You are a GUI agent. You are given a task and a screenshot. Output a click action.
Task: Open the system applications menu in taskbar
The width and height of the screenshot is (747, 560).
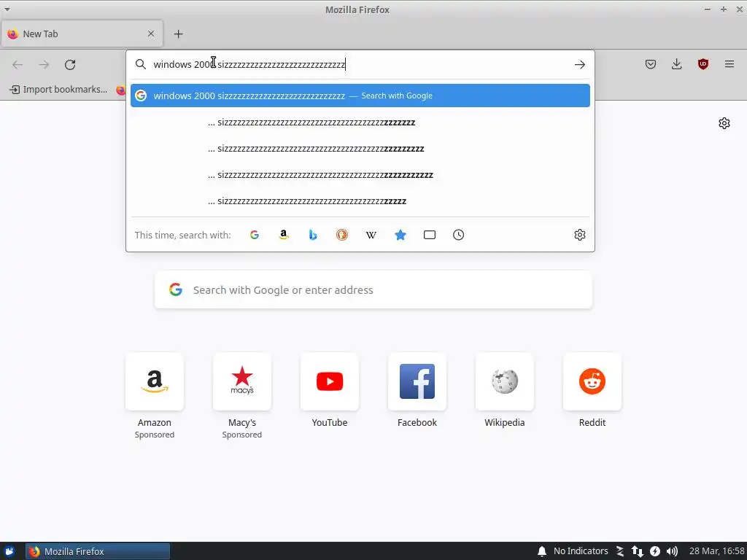[x=9, y=551]
